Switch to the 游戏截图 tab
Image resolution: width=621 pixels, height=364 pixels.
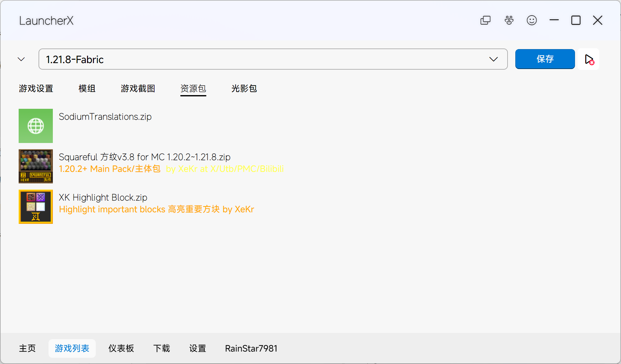138,89
